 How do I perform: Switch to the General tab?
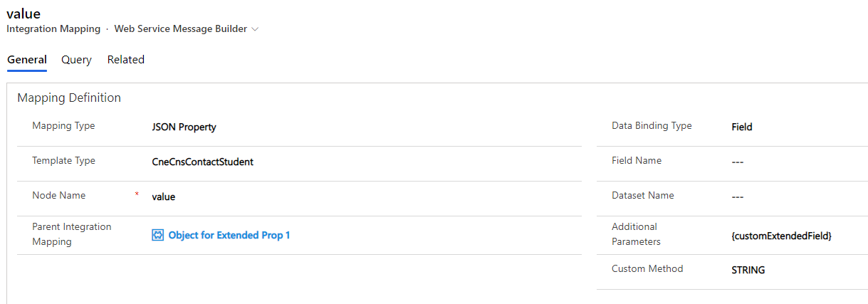pyautogui.click(x=27, y=60)
